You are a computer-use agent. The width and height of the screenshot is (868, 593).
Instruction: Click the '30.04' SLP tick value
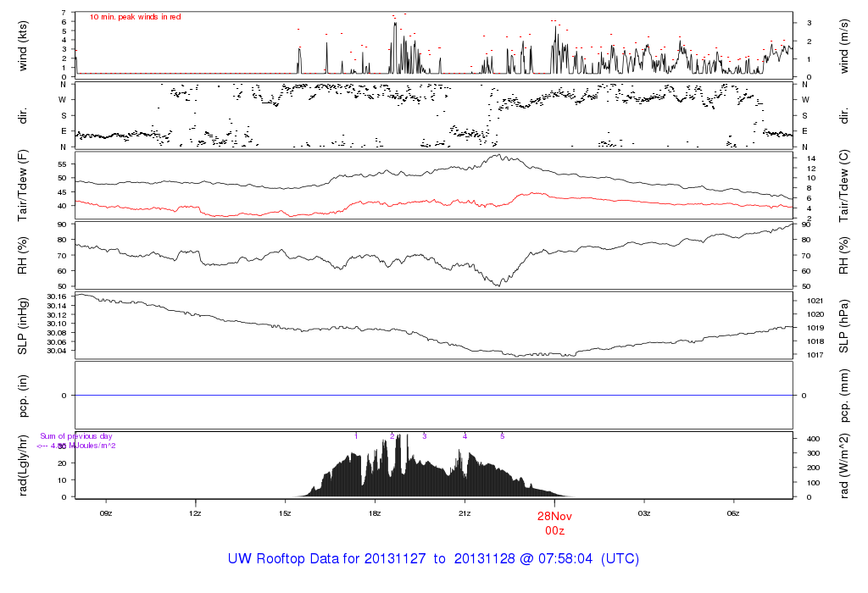point(57,351)
